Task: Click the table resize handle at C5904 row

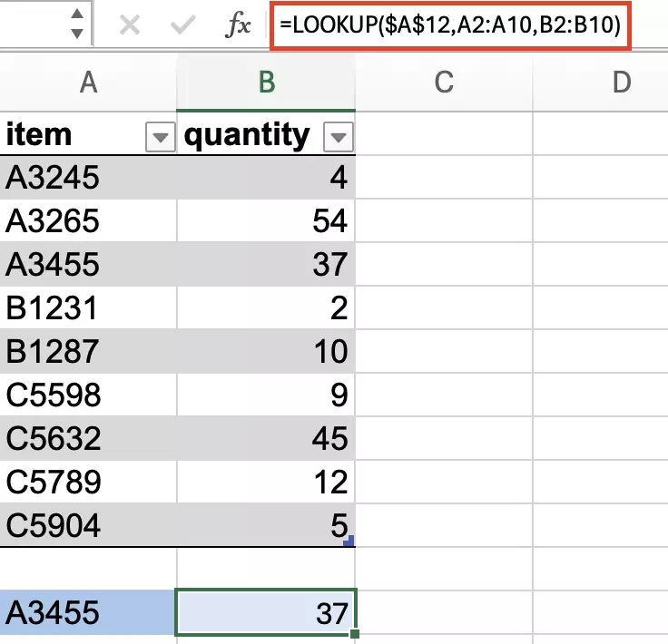Action: pyautogui.click(x=349, y=541)
